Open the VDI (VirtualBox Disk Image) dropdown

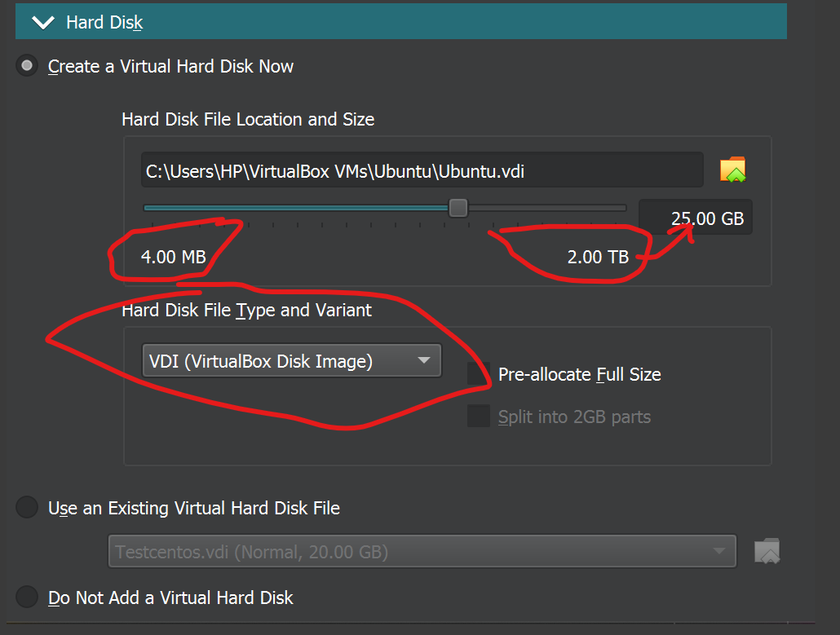point(291,361)
